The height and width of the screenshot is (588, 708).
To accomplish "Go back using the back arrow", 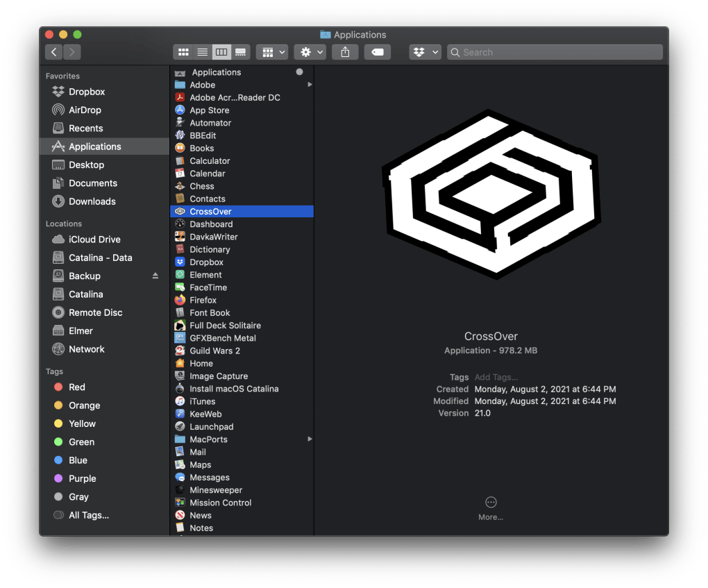I will (x=54, y=52).
